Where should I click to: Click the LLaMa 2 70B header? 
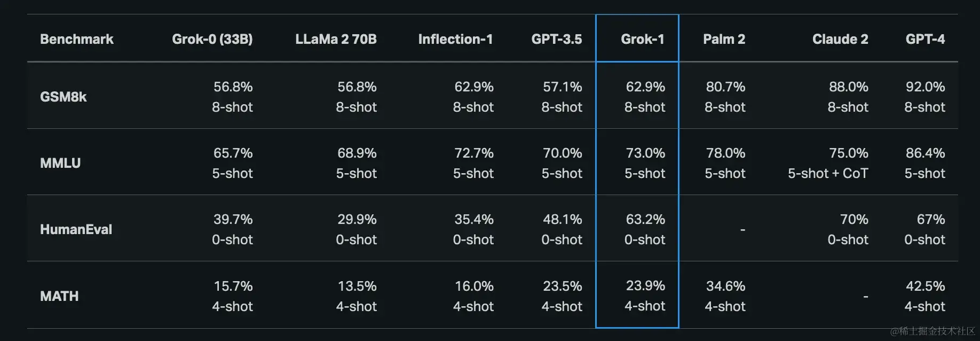pyautogui.click(x=336, y=39)
